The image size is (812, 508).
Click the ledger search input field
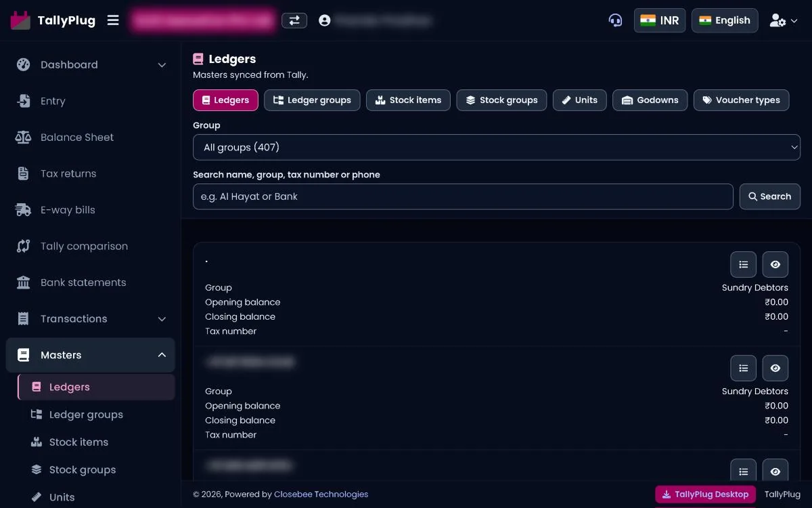coord(463,196)
